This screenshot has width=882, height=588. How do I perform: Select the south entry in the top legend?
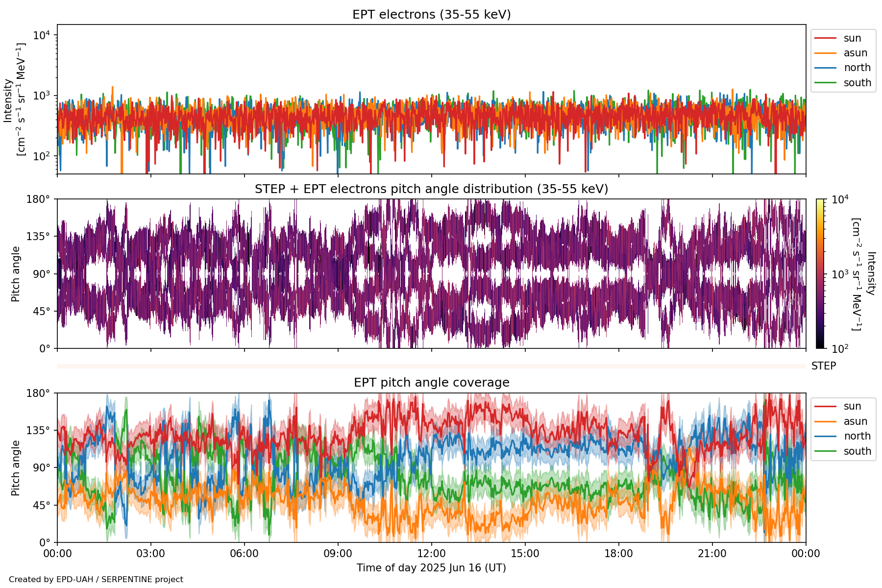857,83
